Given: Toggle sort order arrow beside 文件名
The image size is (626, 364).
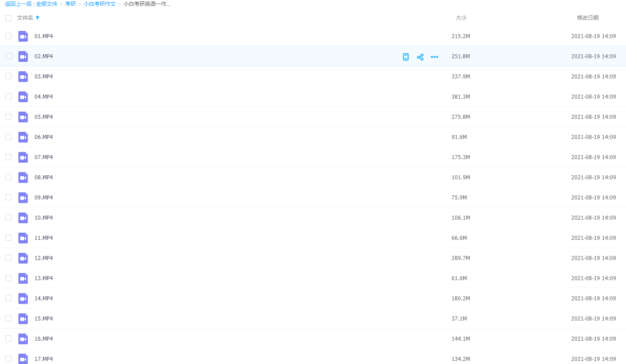Looking at the screenshot, I should click(x=38, y=18).
